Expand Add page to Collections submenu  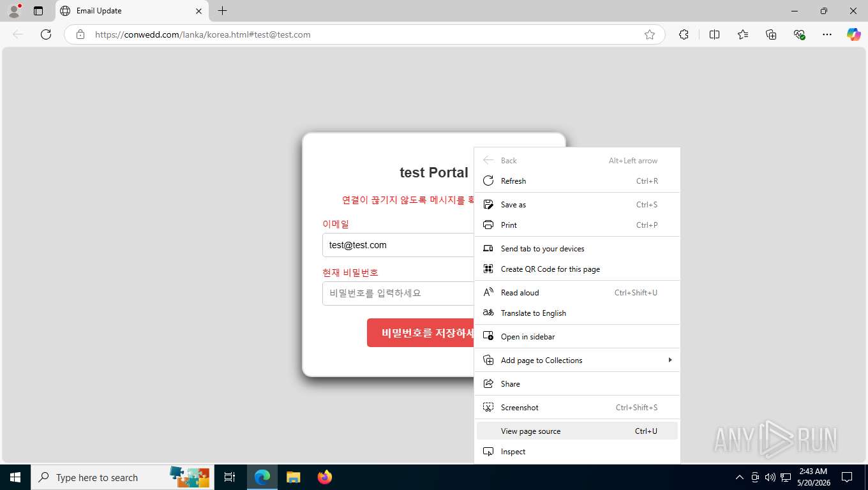[x=578, y=360]
